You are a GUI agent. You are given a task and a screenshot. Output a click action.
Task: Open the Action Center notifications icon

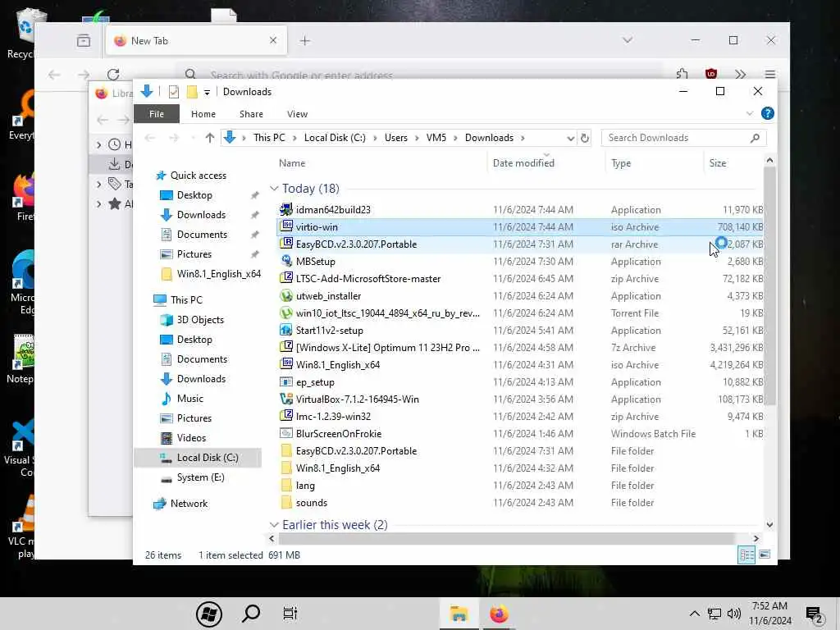815,615
